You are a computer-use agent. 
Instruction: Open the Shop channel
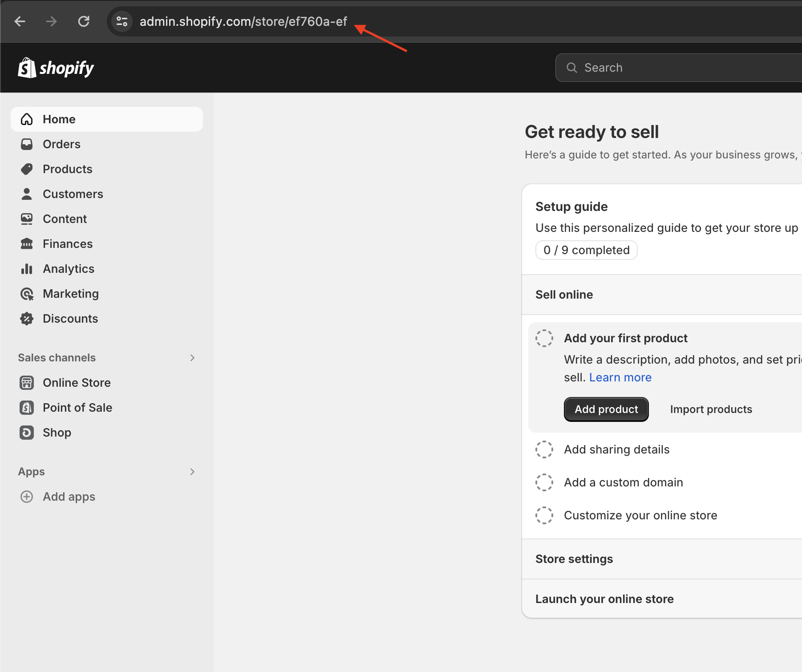pos(107,433)
